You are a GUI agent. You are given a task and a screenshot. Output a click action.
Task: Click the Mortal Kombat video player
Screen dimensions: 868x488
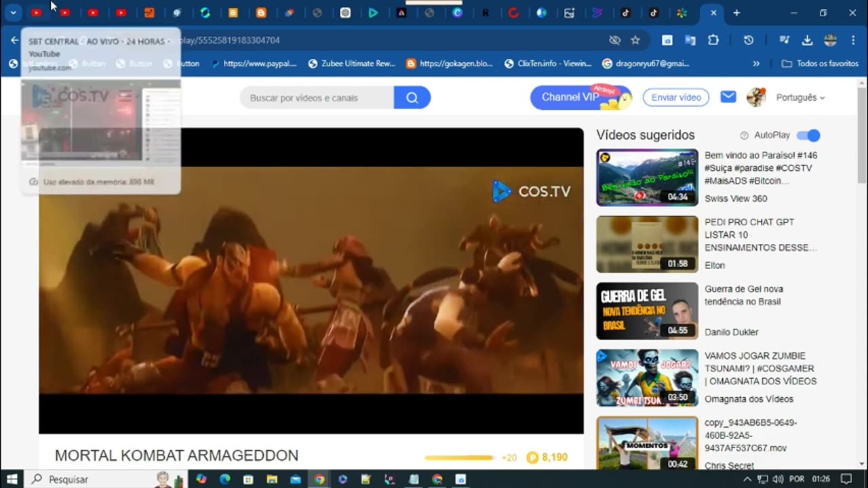(x=311, y=281)
